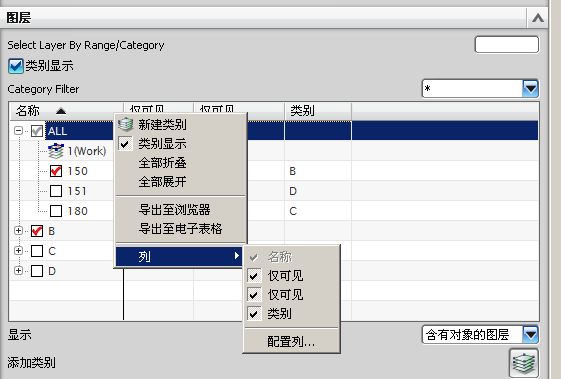Select the 180 layer row text
The height and width of the screenshot is (379, 561).
(x=78, y=211)
